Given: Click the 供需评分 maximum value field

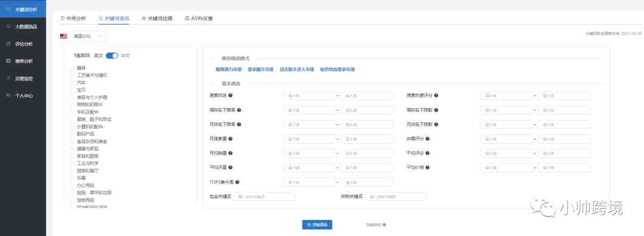Looking at the screenshot, I should click(564, 139).
